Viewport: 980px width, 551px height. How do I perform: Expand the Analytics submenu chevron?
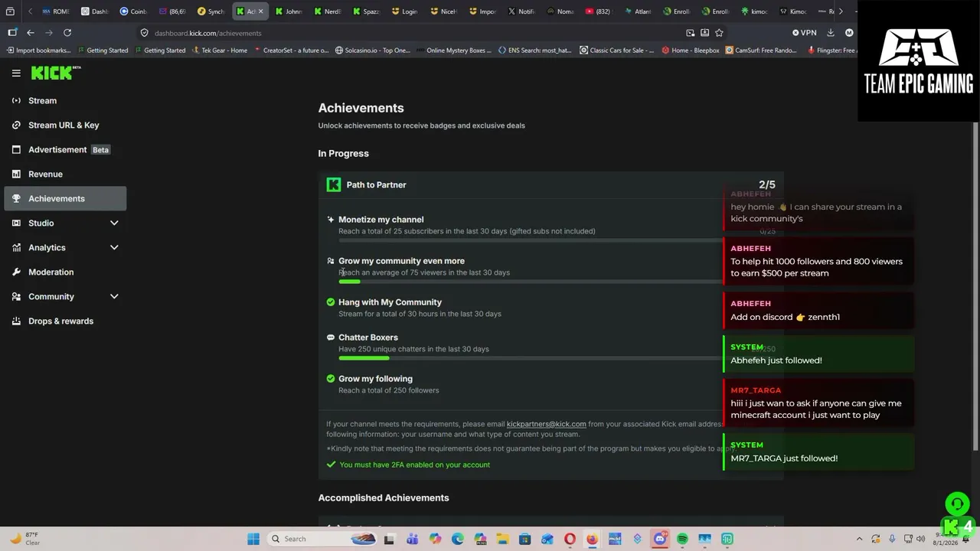pos(114,247)
